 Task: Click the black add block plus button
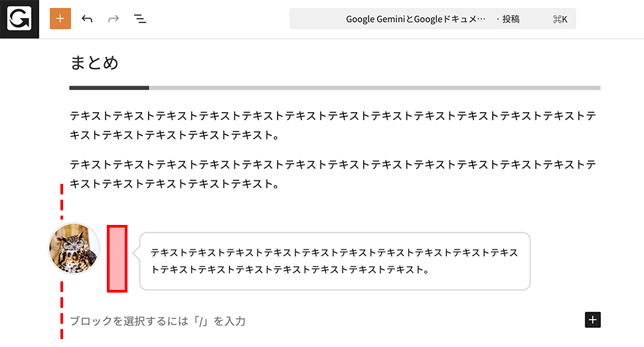pyautogui.click(x=593, y=320)
